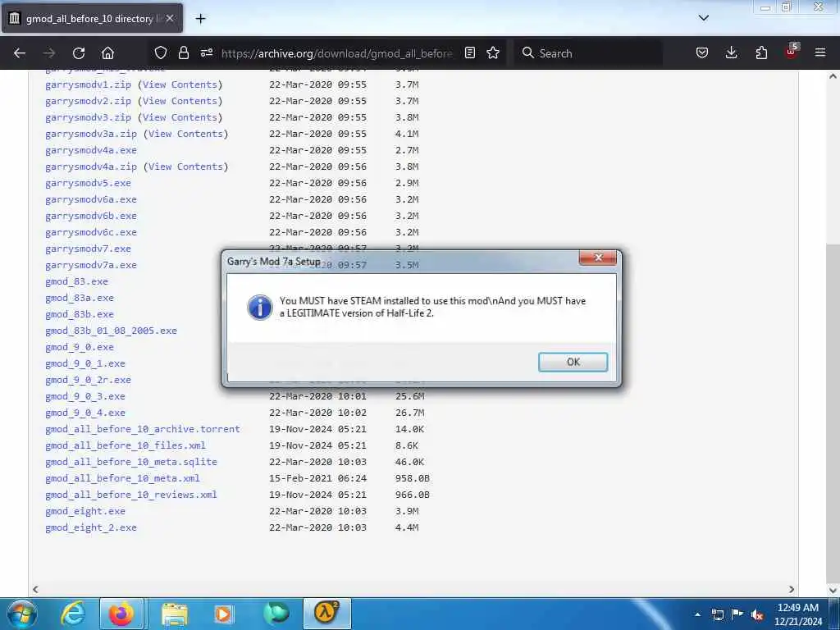840x630 pixels.
Task: Focus the archive.org URL address field
Action: pos(336,53)
